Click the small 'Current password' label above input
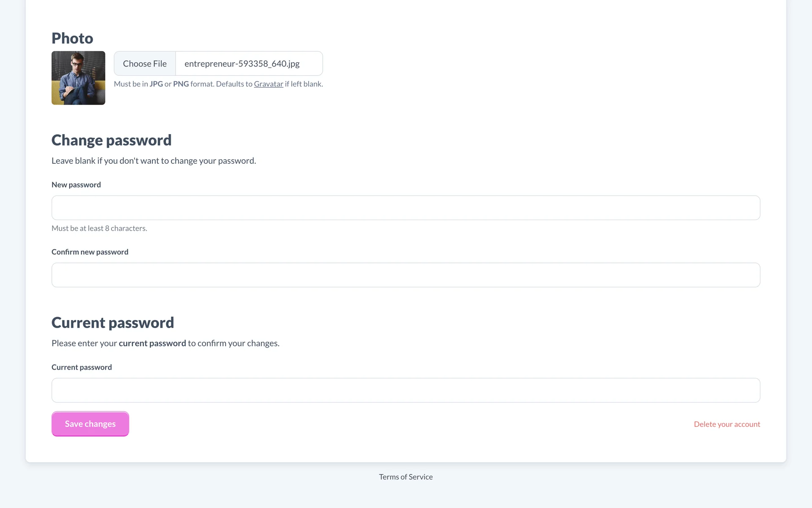This screenshot has height=508, width=812. (x=82, y=367)
